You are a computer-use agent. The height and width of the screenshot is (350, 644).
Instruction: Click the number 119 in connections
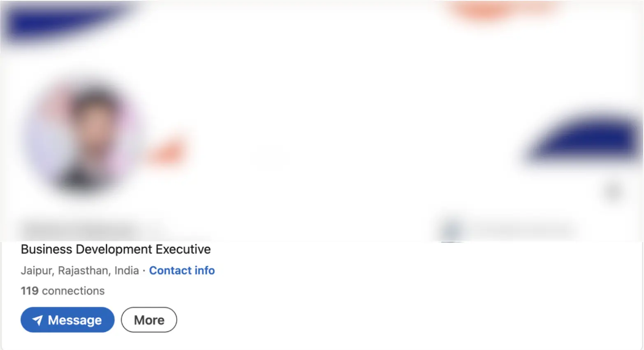30,291
